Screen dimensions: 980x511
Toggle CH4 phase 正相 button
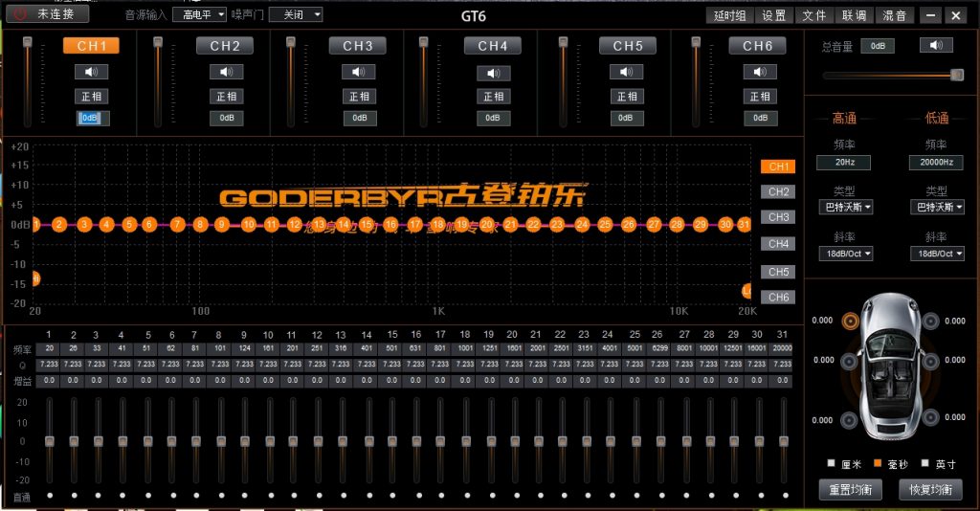[494, 97]
